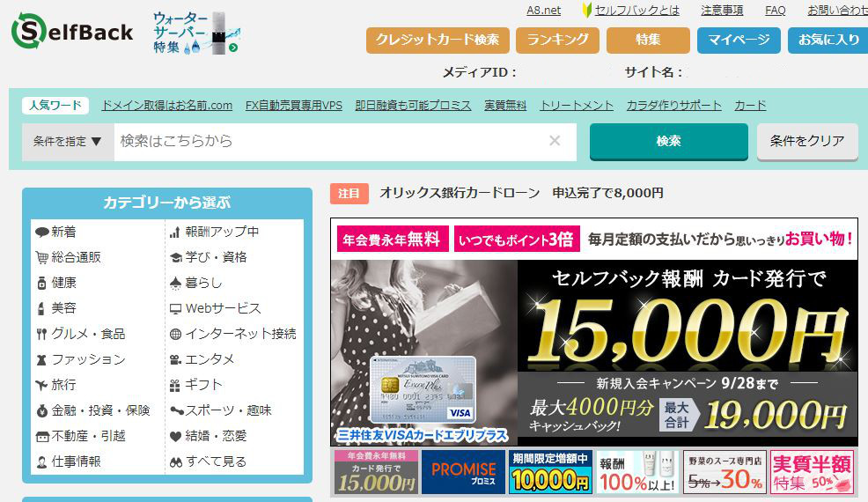Open the 条件を指定 dropdown
The height and width of the screenshot is (502, 868).
[68, 142]
